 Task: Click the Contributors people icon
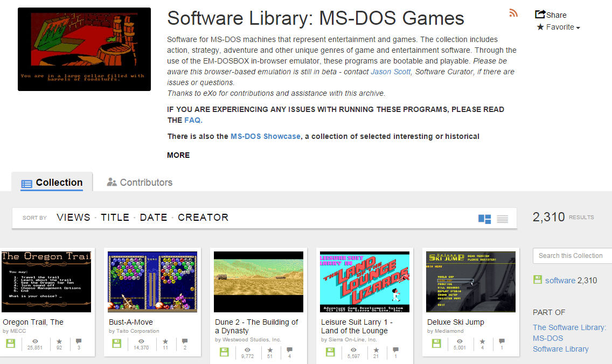point(112,182)
